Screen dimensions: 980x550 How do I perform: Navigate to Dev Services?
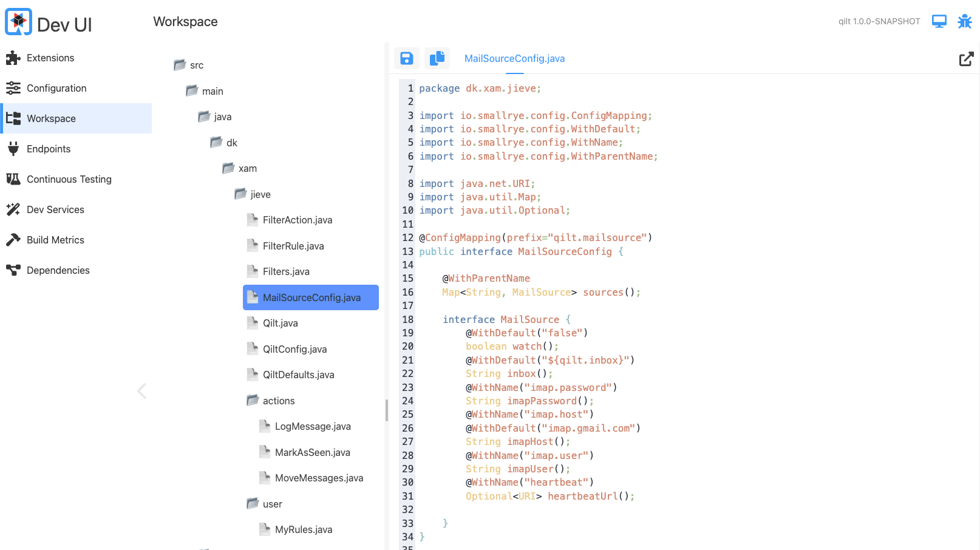[x=55, y=209]
